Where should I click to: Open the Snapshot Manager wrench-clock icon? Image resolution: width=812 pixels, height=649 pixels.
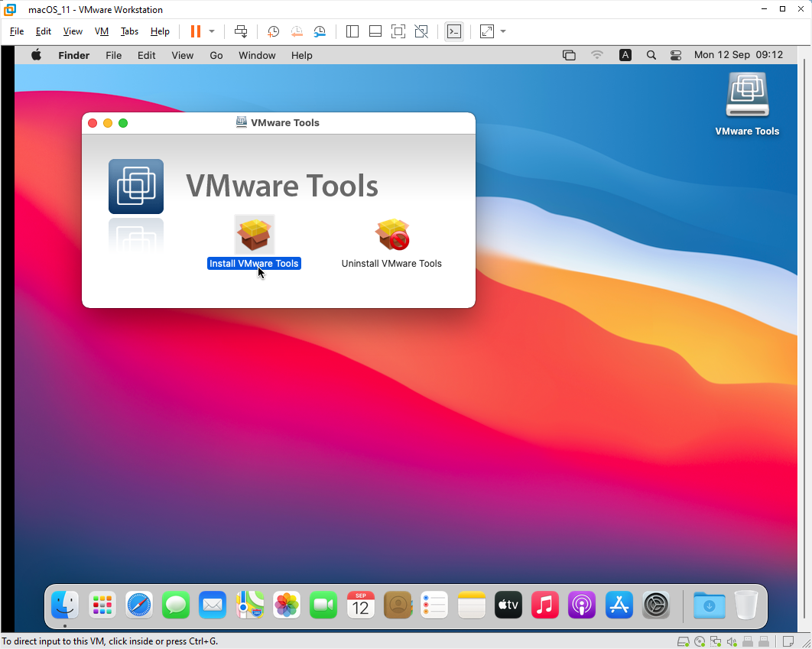pyautogui.click(x=320, y=31)
